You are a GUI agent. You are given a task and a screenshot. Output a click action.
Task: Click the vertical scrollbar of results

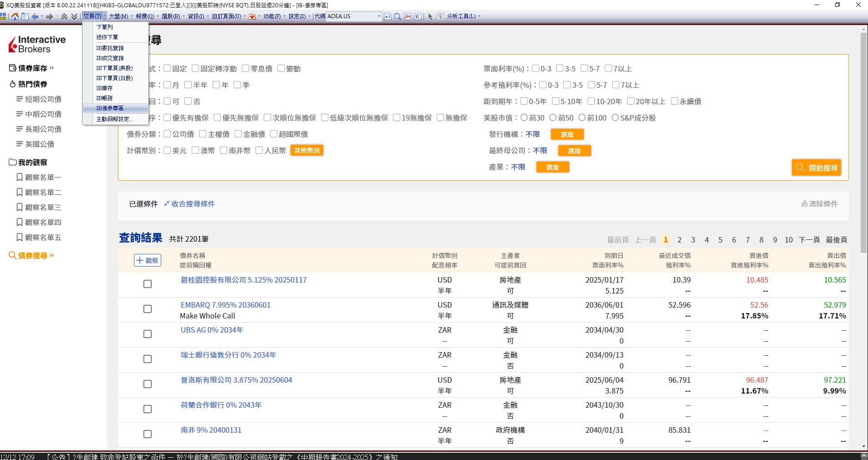[864, 142]
